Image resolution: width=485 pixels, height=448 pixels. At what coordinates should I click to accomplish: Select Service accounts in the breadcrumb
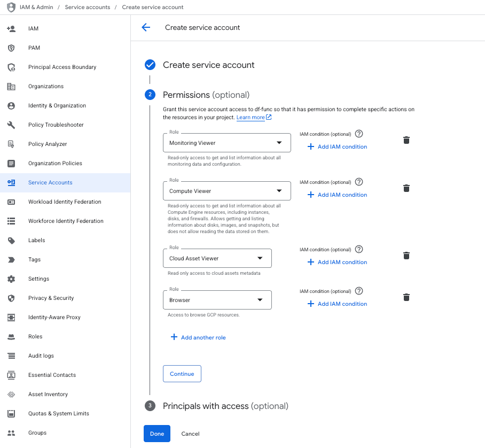[x=88, y=7]
